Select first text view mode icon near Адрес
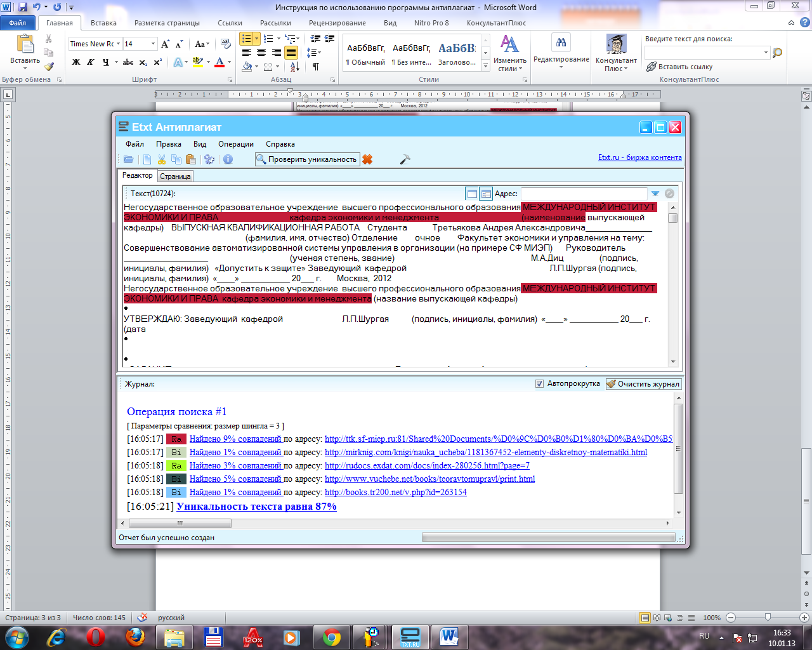 pyautogui.click(x=471, y=194)
